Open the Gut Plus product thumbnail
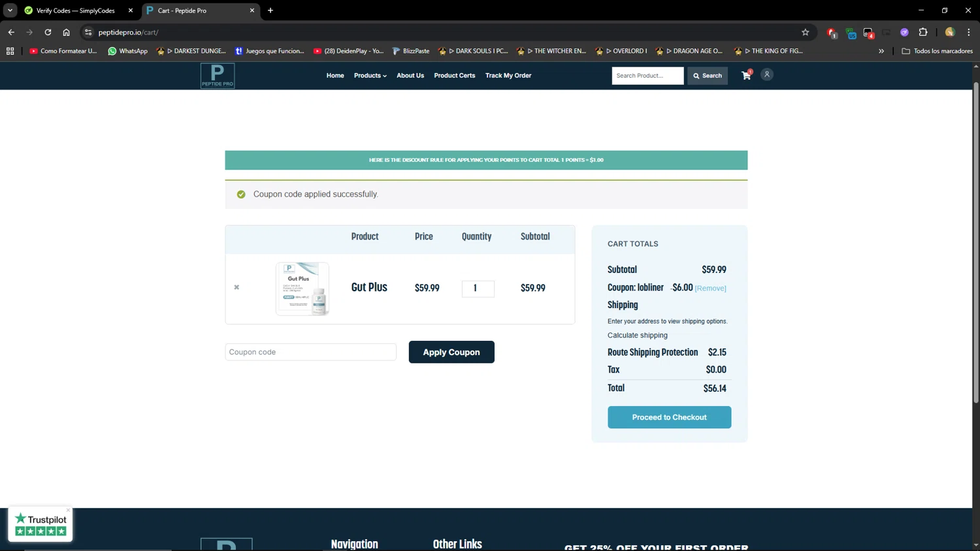Viewport: 980px width, 551px height. pyautogui.click(x=302, y=289)
